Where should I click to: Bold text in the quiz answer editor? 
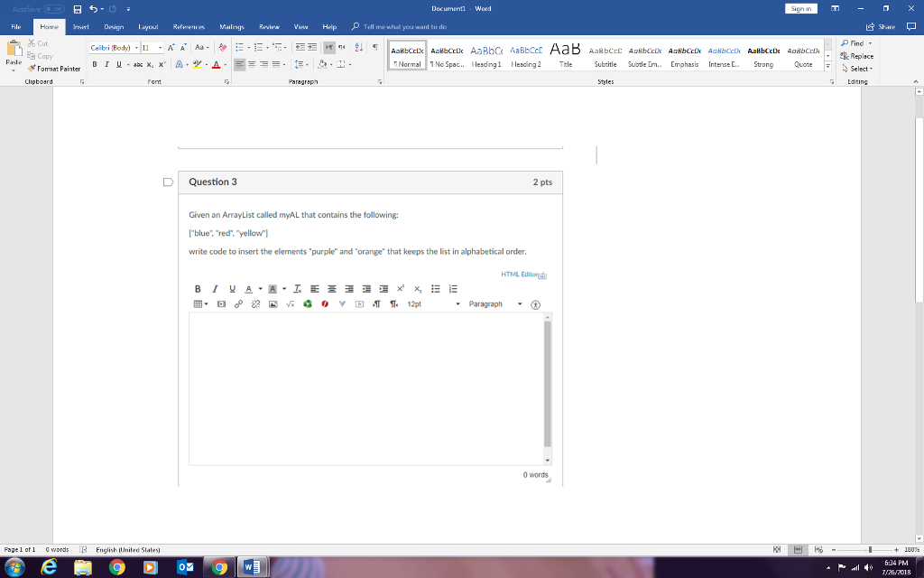197,288
